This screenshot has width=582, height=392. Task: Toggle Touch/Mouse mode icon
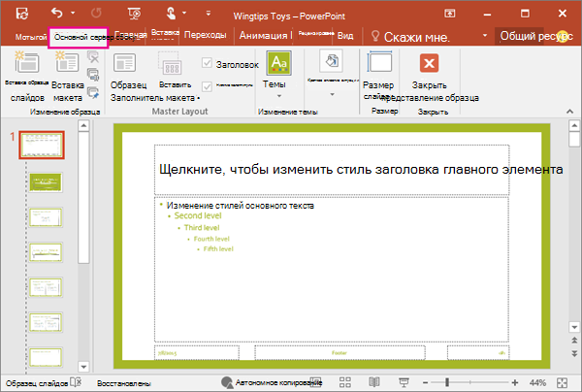(171, 14)
